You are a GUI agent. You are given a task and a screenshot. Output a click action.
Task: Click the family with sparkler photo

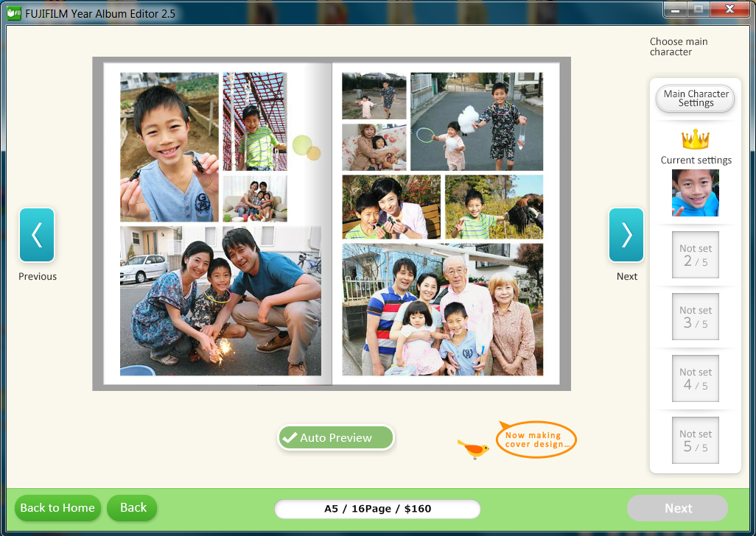click(220, 301)
